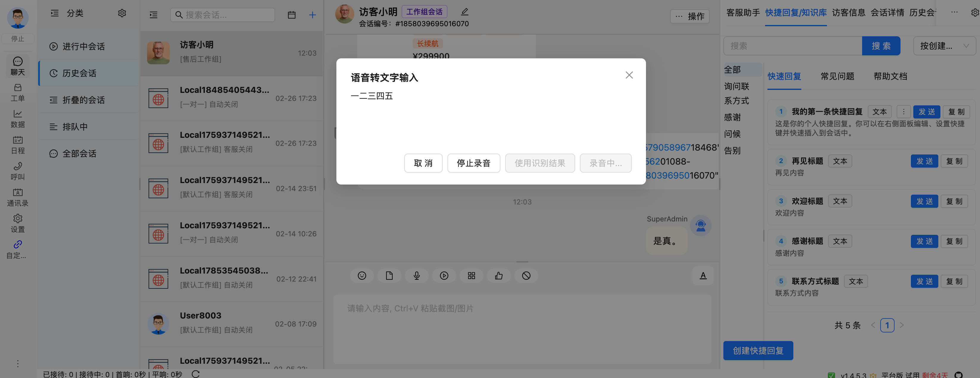Image resolution: width=980 pixels, height=378 pixels.
Task: Collapse the 分类 category panel toggle
Action: pos(55,13)
